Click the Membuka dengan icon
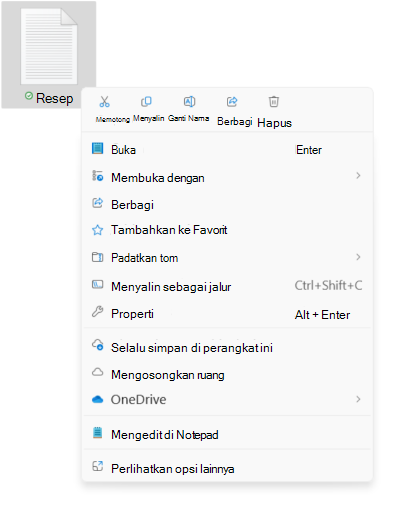This screenshot has height=510, width=397. [97, 176]
